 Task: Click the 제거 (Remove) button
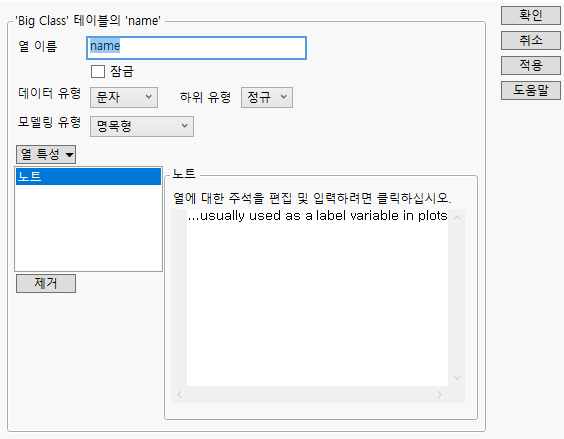46,283
